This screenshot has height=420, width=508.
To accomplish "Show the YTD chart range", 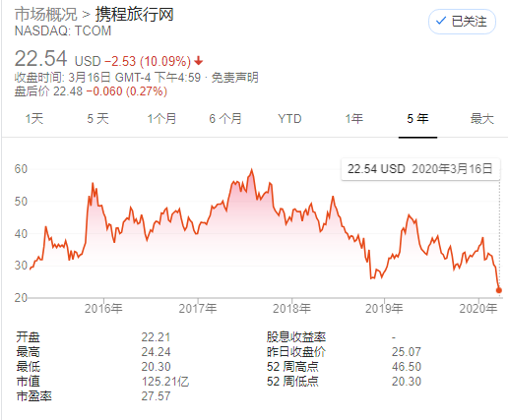I will pos(289,119).
